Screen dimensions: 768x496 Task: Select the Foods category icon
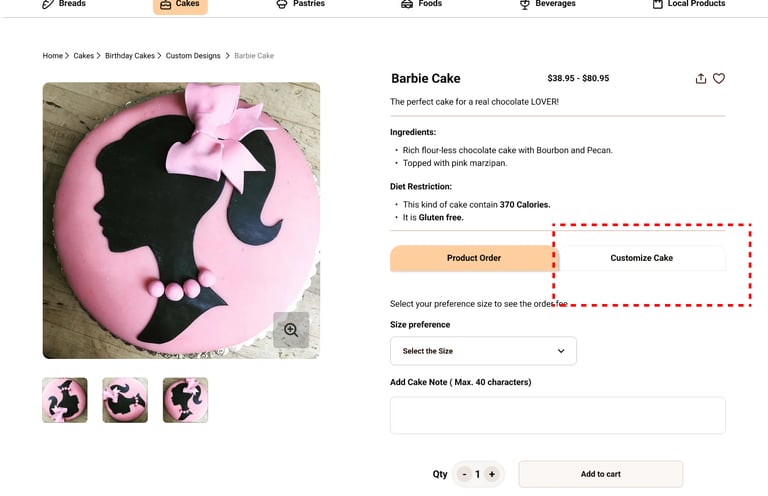pyautogui.click(x=407, y=4)
